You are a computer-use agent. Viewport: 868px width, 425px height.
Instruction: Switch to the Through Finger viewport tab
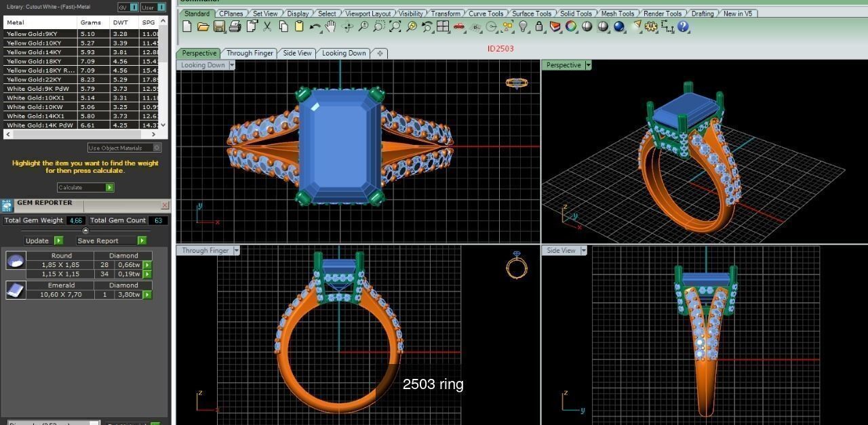click(250, 53)
